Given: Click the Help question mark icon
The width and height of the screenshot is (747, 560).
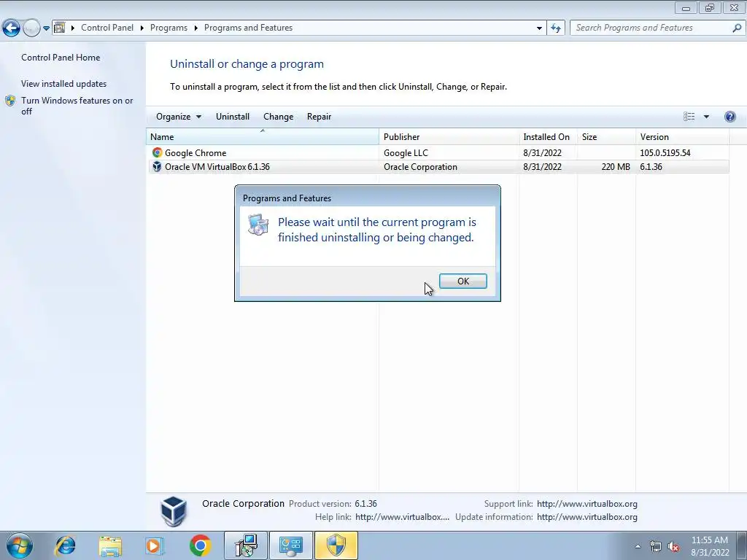Looking at the screenshot, I should click(x=729, y=117).
